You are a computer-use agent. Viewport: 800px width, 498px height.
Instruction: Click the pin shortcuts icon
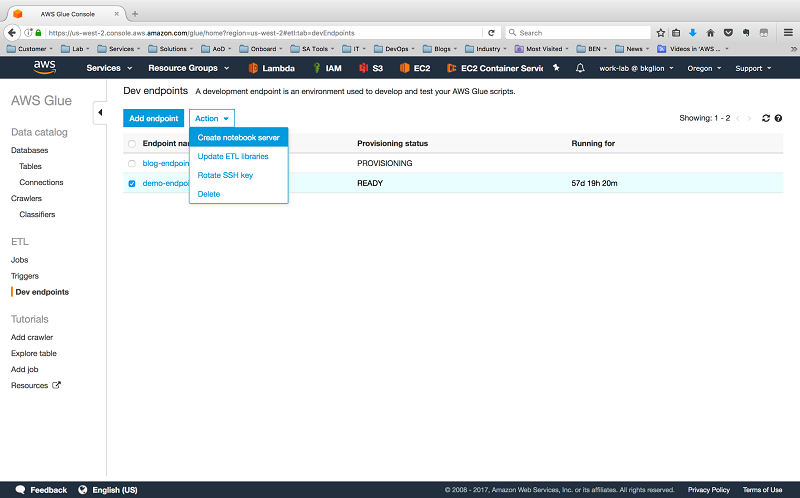pos(556,67)
